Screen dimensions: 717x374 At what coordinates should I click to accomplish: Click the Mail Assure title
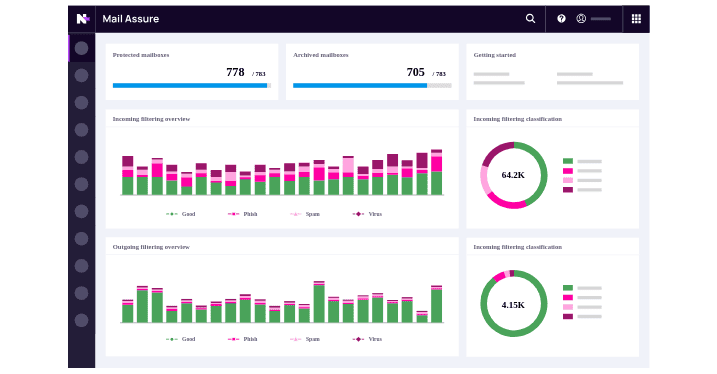(x=131, y=19)
